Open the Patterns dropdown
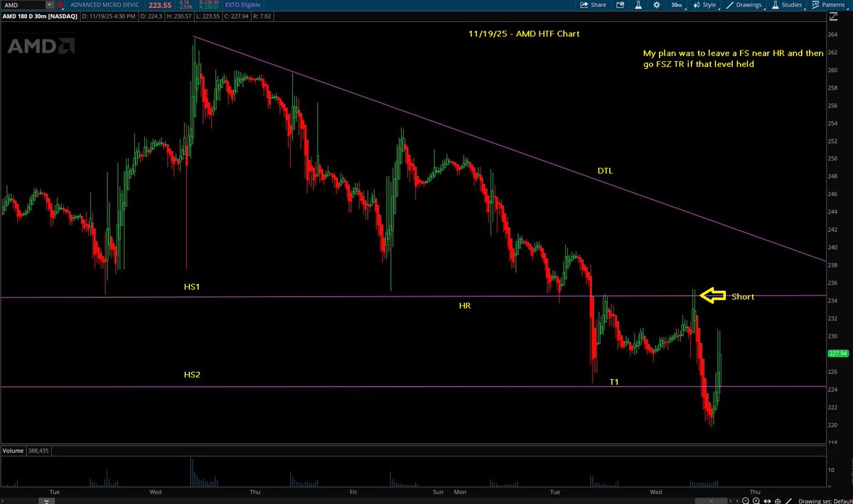 click(x=830, y=5)
